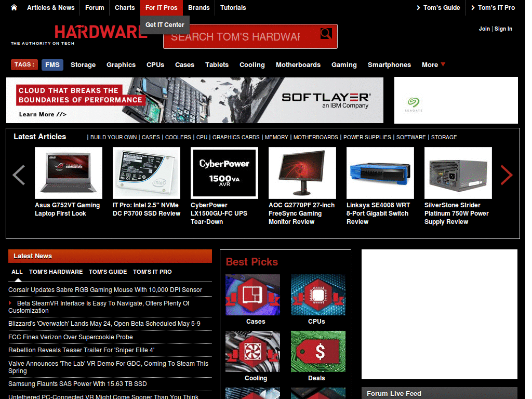Image resolution: width=532 pixels, height=399 pixels.
Task: Open CyberPower 1500VA thumbnail
Action: click(x=224, y=173)
